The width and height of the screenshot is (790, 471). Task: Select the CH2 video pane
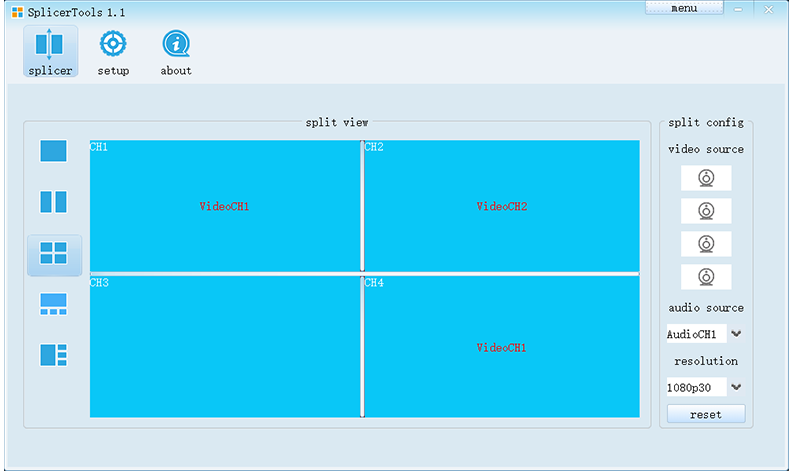pos(501,206)
